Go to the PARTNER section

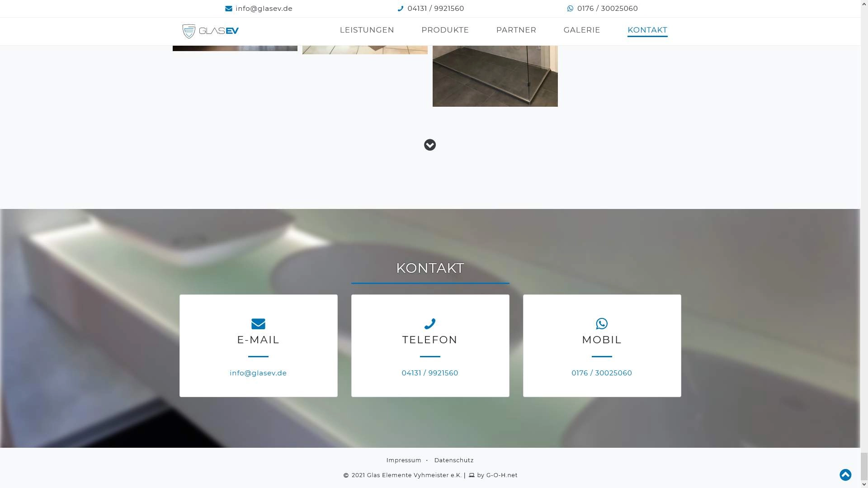point(516,30)
